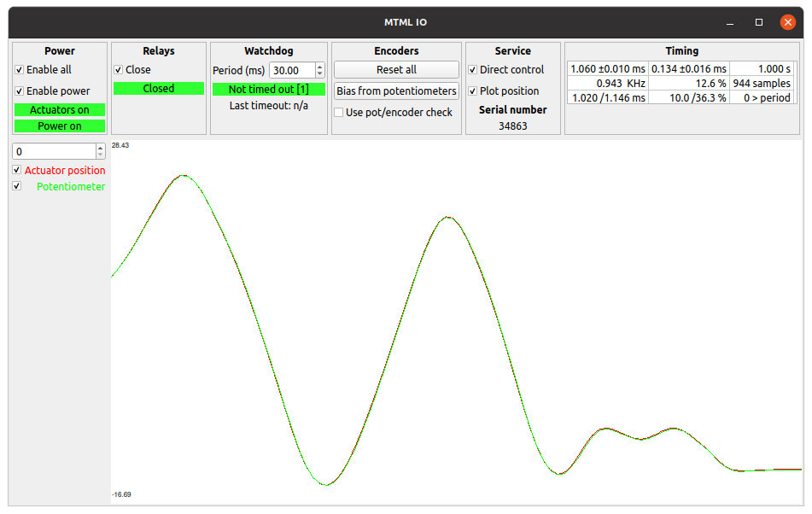Viewport: 812px width, 514px height.
Task: Click the serial number 34863
Action: pyautogui.click(x=512, y=126)
